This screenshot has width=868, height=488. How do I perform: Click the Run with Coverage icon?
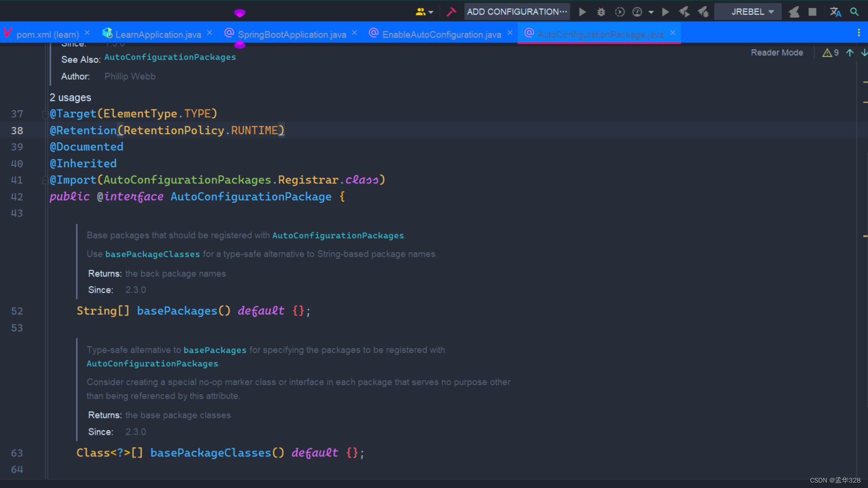coord(619,12)
